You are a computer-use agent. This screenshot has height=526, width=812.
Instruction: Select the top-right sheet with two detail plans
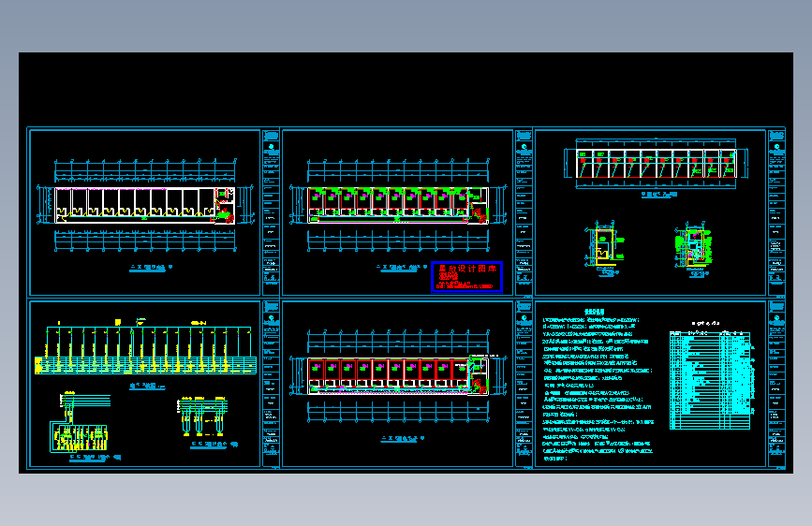point(650,212)
